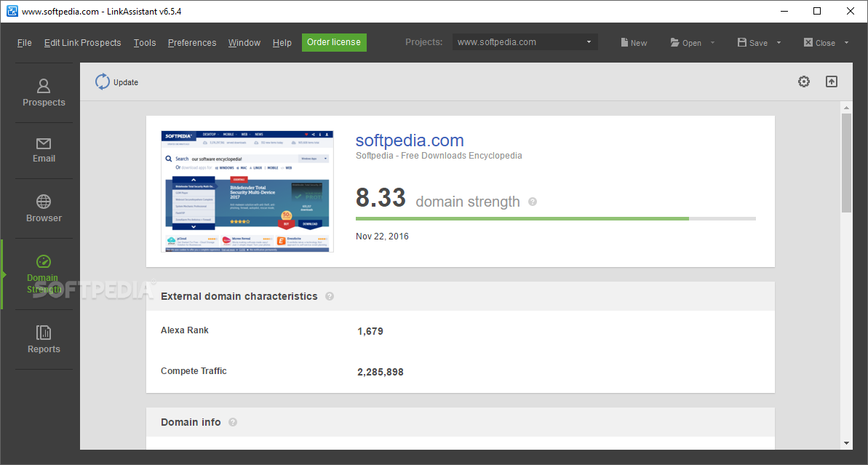Click the External domain characteristics header

(239, 296)
